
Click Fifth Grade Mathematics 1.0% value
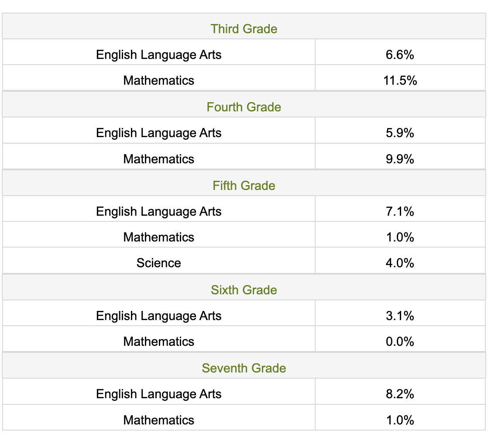point(399,237)
